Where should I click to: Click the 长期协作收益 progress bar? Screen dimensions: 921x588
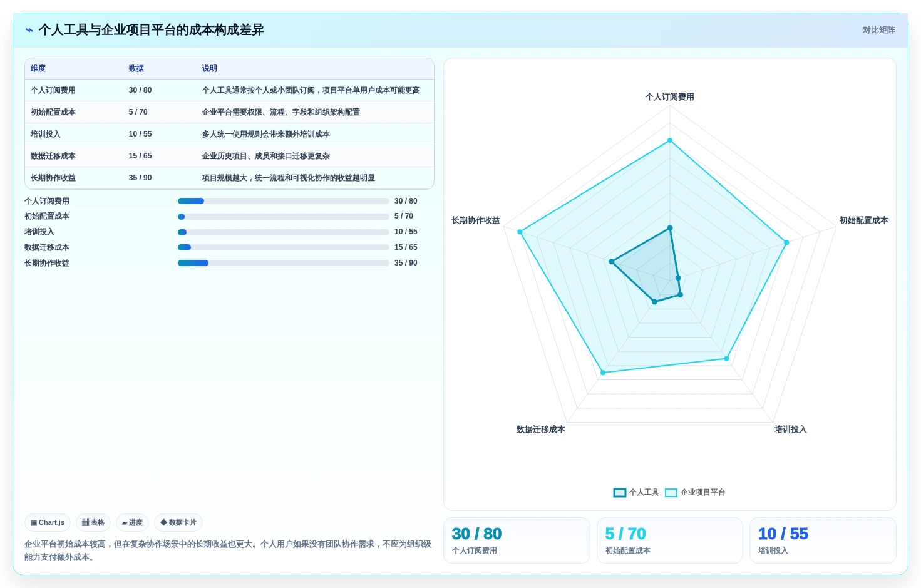(284, 263)
